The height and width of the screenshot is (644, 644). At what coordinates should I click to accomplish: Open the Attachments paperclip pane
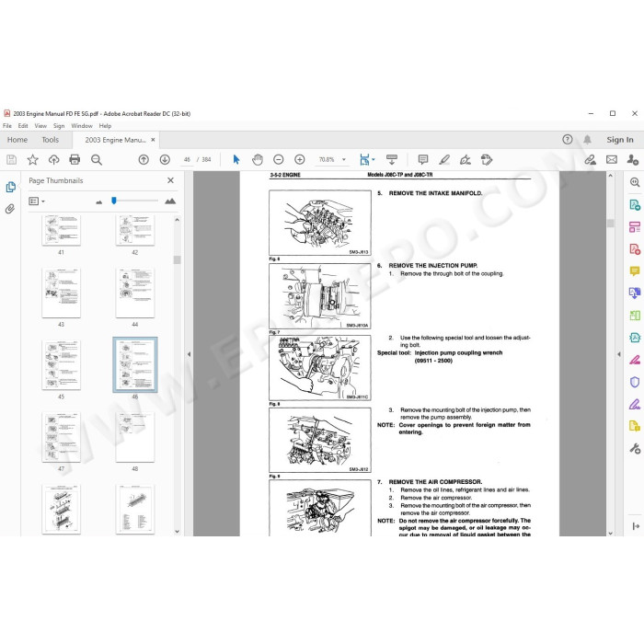10,209
